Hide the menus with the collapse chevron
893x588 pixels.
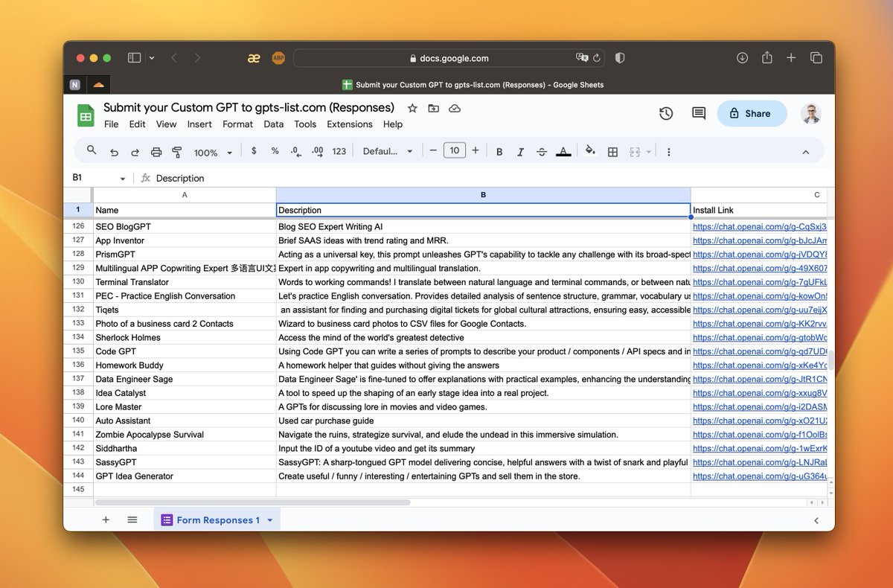pos(805,152)
